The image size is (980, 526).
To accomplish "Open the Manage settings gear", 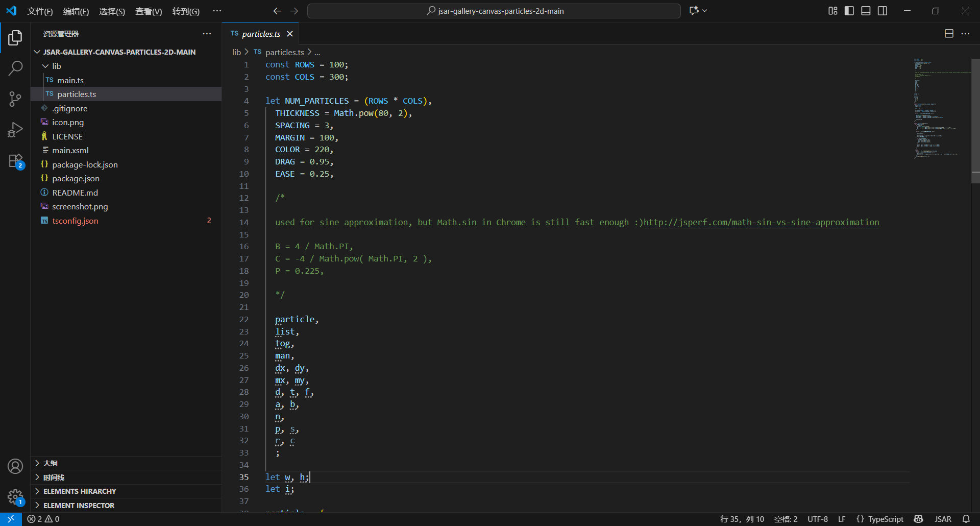I will click(15, 496).
